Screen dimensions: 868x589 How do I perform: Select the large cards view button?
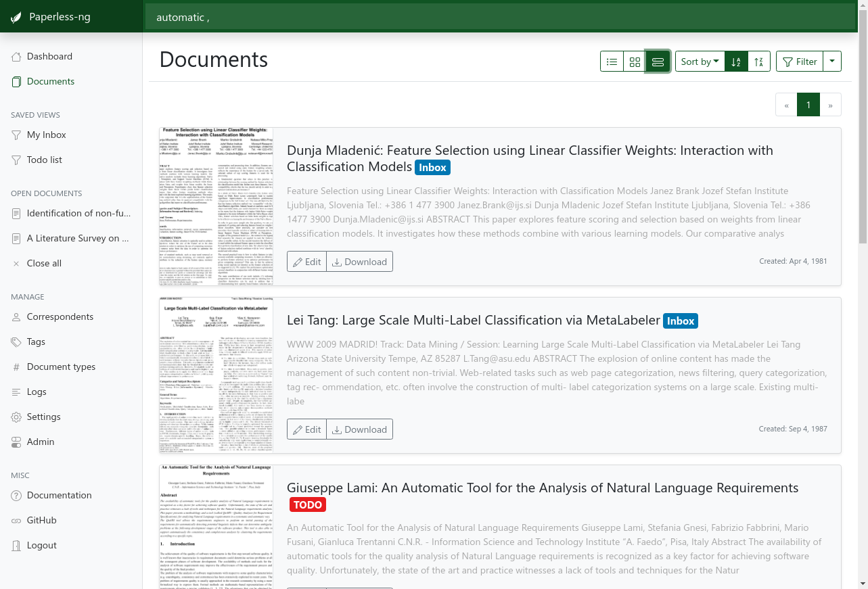pos(658,62)
